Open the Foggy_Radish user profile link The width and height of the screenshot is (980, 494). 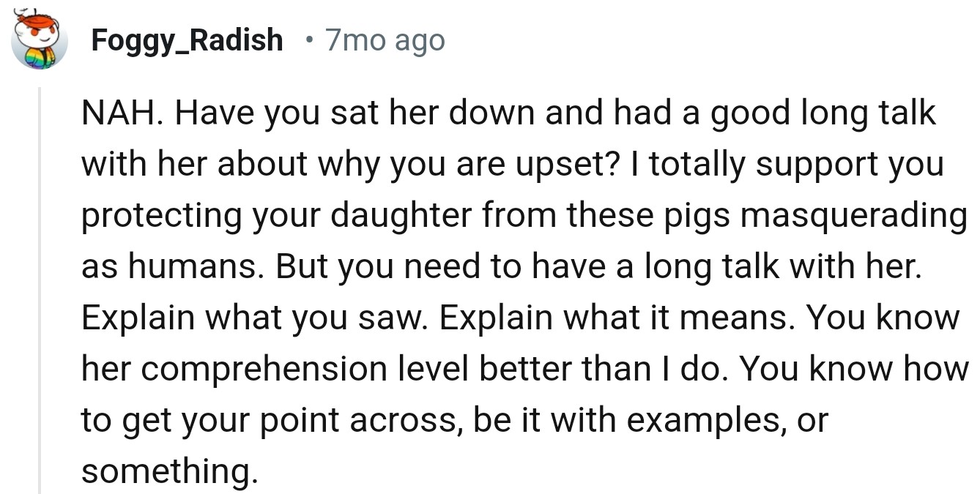(187, 40)
